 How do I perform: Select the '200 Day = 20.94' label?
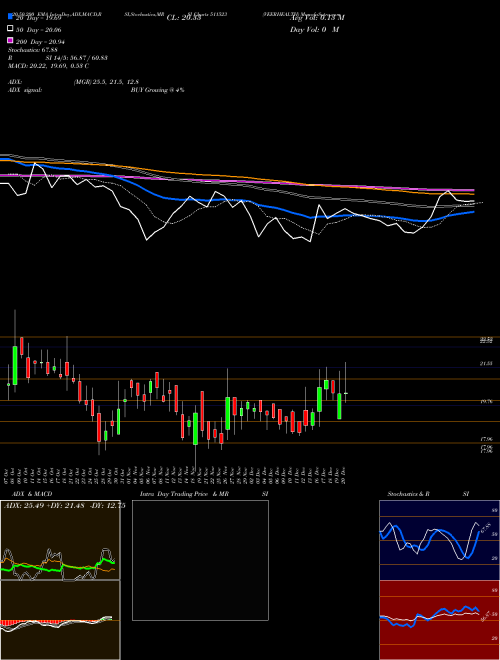click(40, 42)
